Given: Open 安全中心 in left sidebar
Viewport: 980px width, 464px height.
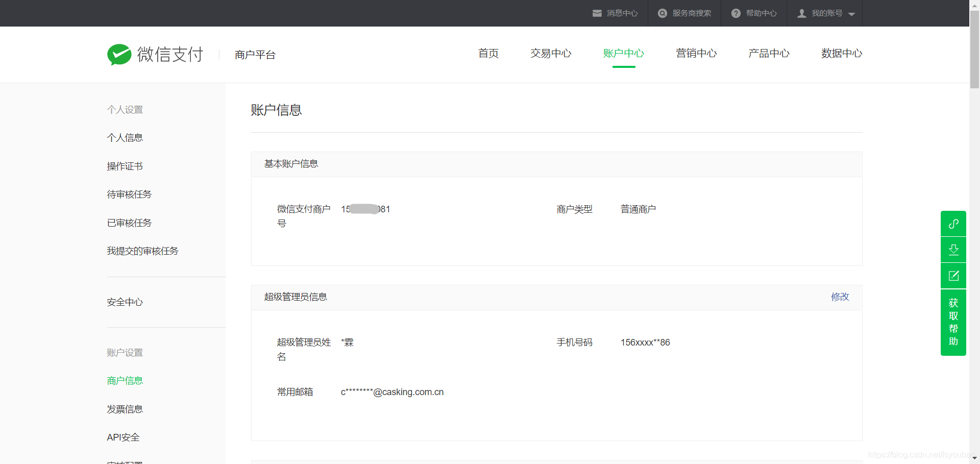Looking at the screenshot, I should [x=125, y=302].
